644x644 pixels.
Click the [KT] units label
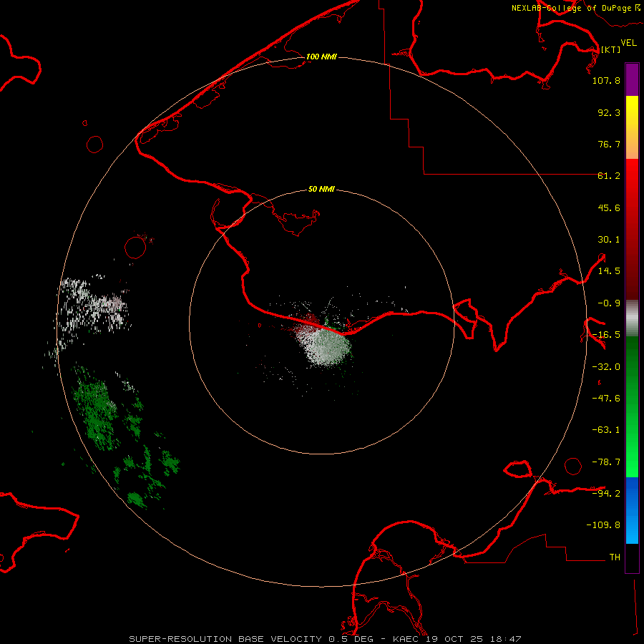click(x=611, y=49)
